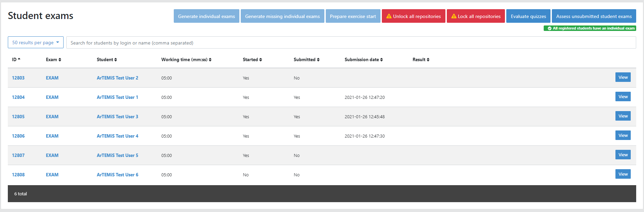Open student exam ID 12807 link
This screenshot has height=212, width=644.
pyautogui.click(x=18, y=155)
